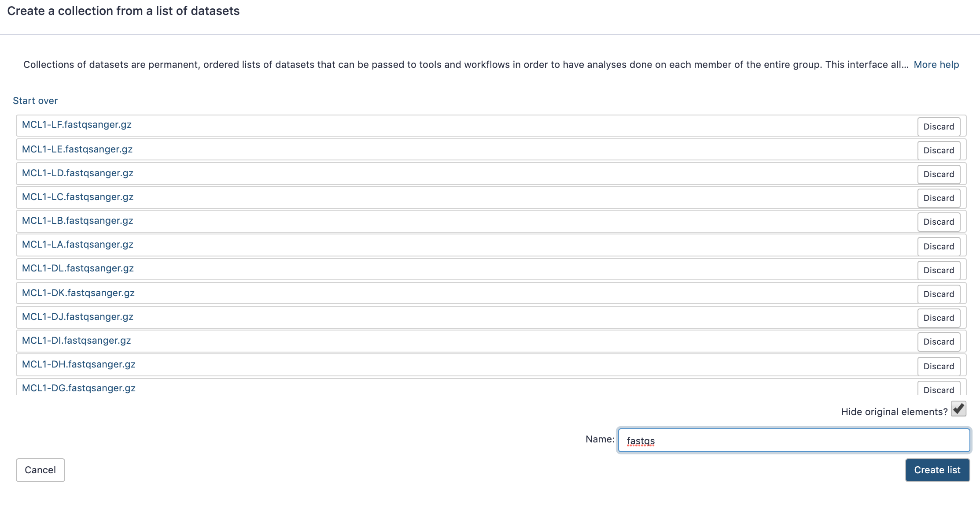Discard the MCL1-LA.fastqsanger.gz dataset
Image resolution: width=980 pixels, height=505 pixels.
939,247
